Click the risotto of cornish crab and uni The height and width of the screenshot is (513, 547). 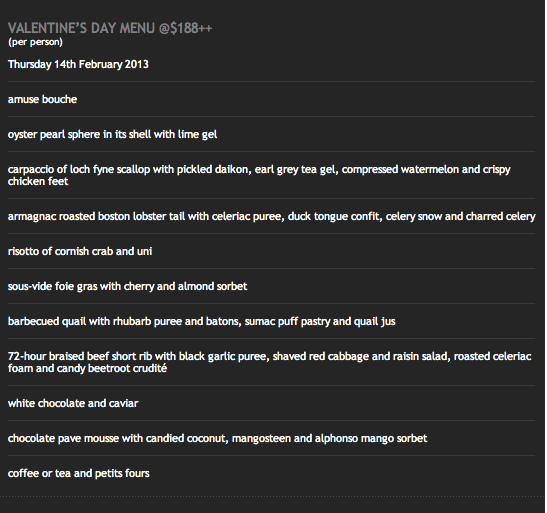pyautogui.click(x=80, y=251)
